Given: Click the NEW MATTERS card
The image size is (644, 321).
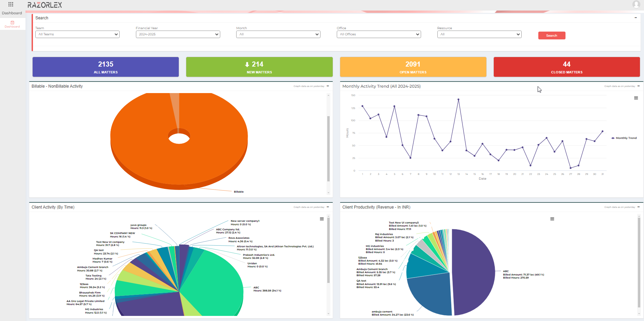Looking at the screenshot, I should [x=259, y=67].
